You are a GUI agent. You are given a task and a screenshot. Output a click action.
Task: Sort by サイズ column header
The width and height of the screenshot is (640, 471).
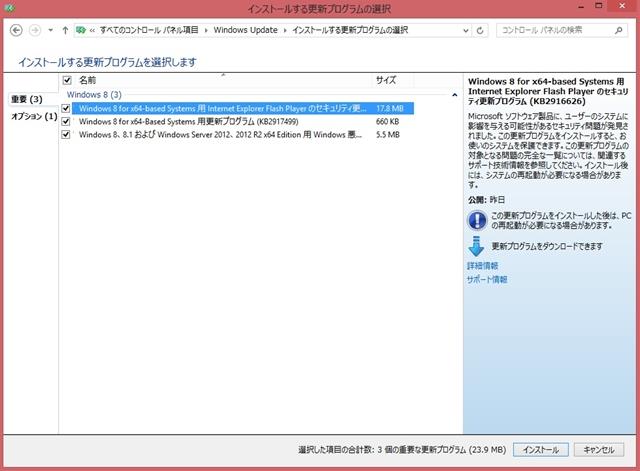coord(386,80)
